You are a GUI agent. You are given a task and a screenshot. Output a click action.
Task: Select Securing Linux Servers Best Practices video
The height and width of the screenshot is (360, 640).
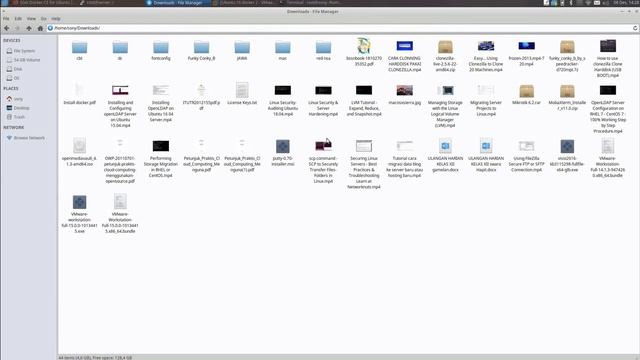click(x=364, y=164)
